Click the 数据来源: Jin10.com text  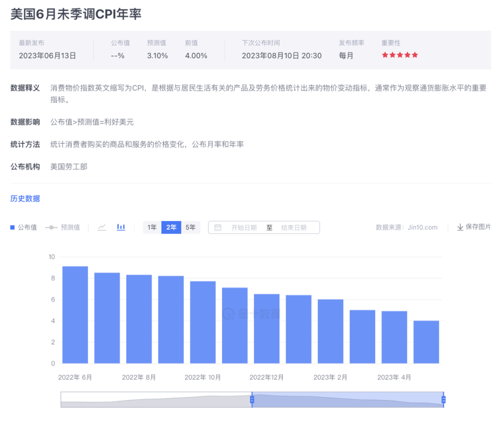tap(406, 227)
